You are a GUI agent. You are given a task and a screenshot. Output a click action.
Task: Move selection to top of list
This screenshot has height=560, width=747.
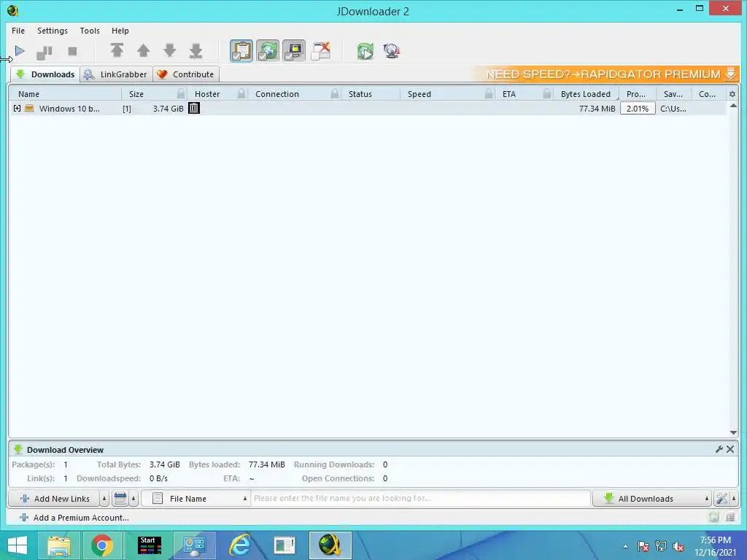tap(117, 50)
